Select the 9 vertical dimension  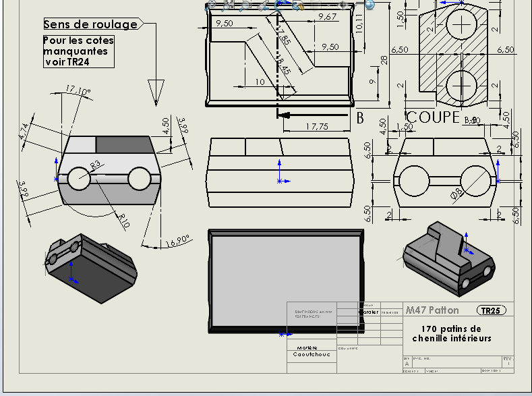(x=373, y=82)
